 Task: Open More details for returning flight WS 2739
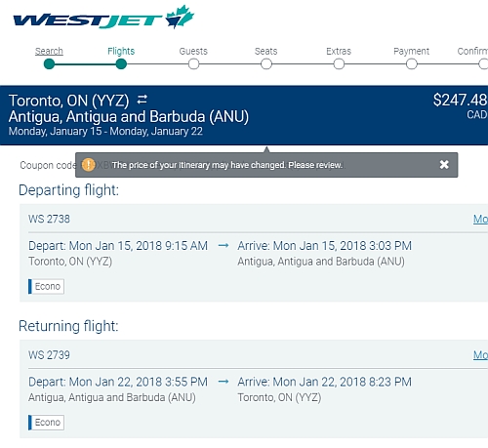coord(480,355)
